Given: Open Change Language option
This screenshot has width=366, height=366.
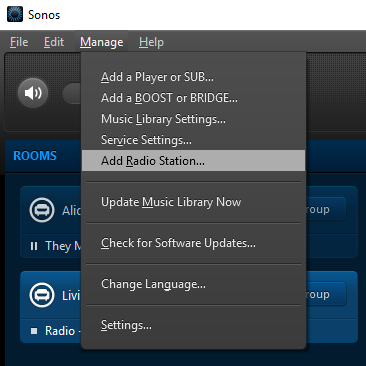Looking at the screenshot, I should click(193, 284).
